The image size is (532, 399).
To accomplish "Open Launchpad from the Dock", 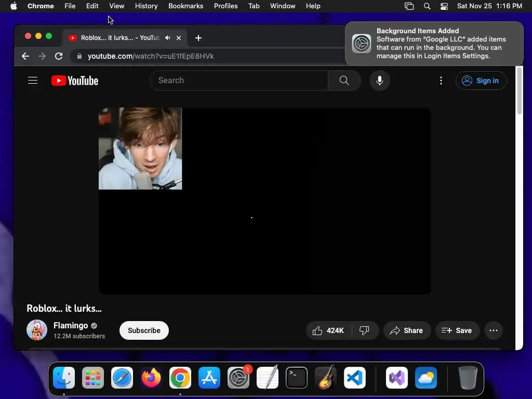I will [93, 378].
